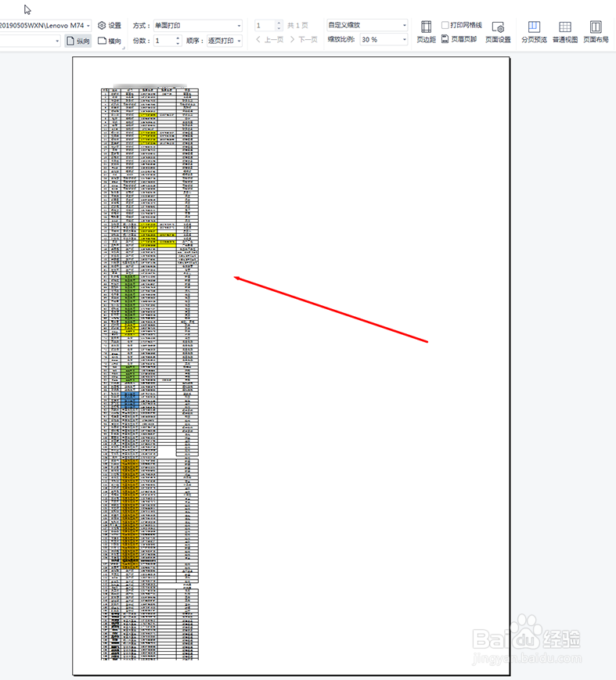Open the 方式 单面打印 dropdown
Viewport: 616px width, 680px height.
[x=198, y=26]
